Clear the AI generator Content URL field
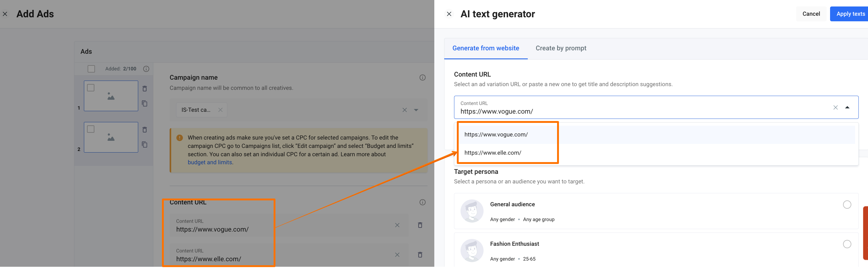 835,107
